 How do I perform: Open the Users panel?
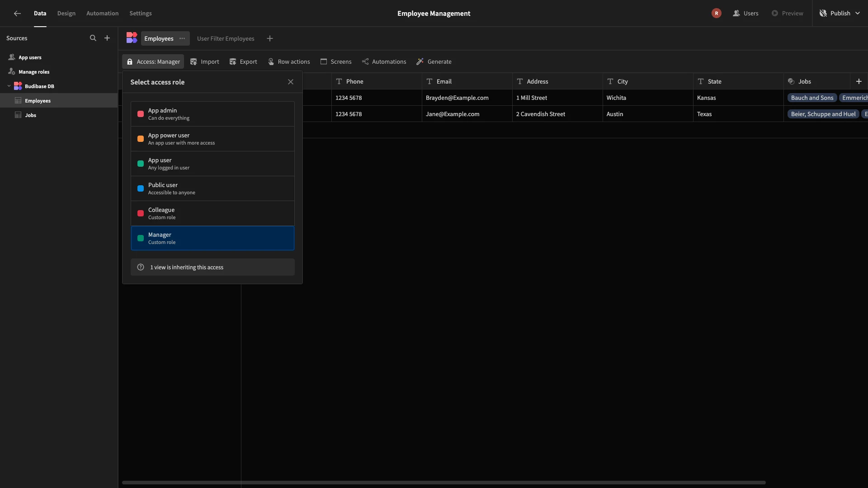click(x=745, y=13)
